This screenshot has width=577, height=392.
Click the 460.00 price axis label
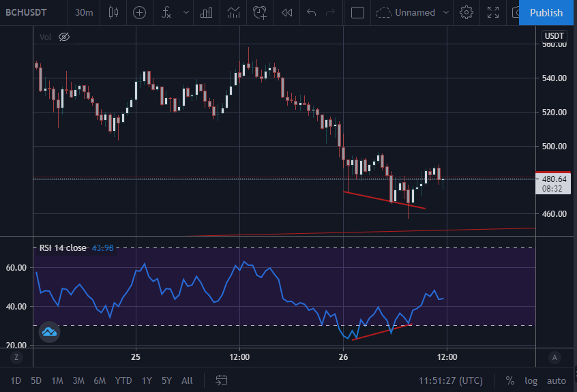[554, 213]
